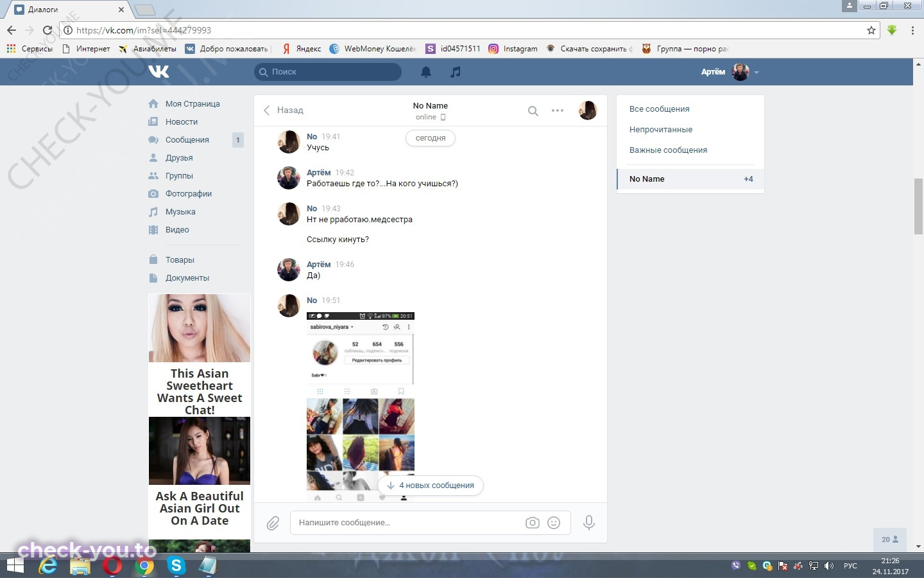Open File Explorer from the taskbar

click(x=80, y=566)
